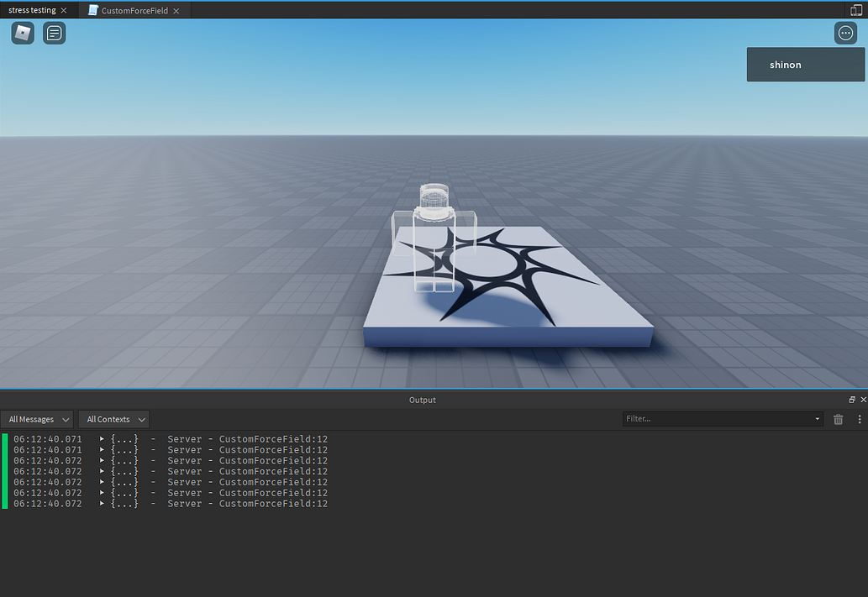Click the shinon player name in the leaderboard
Screen dimensions: 868x597
[x=785, y=64]
